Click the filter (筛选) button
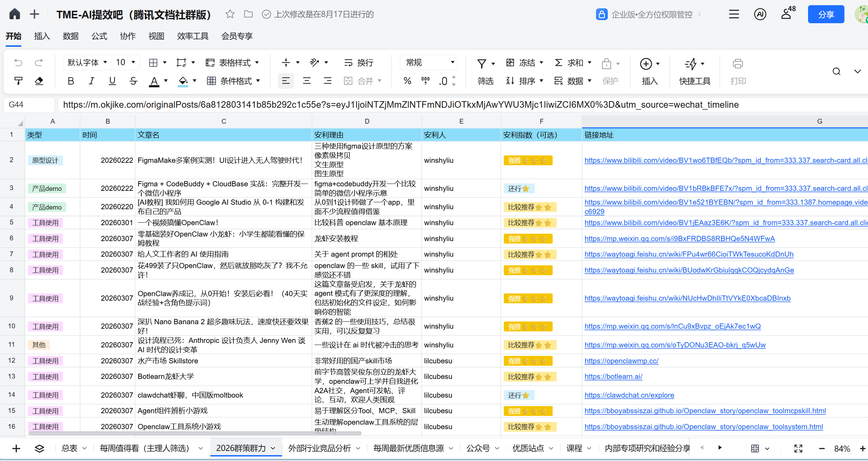This screenshot has height=461, width=868. pyautogui.click(x=485, y=72)
